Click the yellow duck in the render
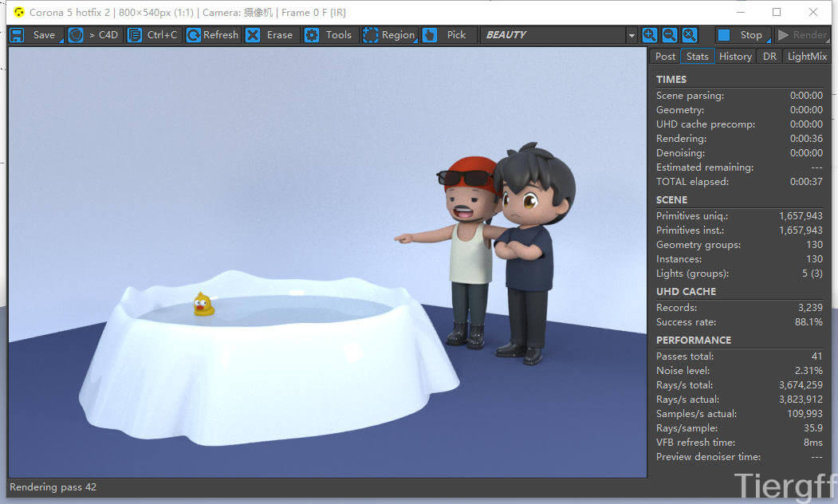Image resolution: width=838 pixels, height=504 pixels. tap(203, 305)
